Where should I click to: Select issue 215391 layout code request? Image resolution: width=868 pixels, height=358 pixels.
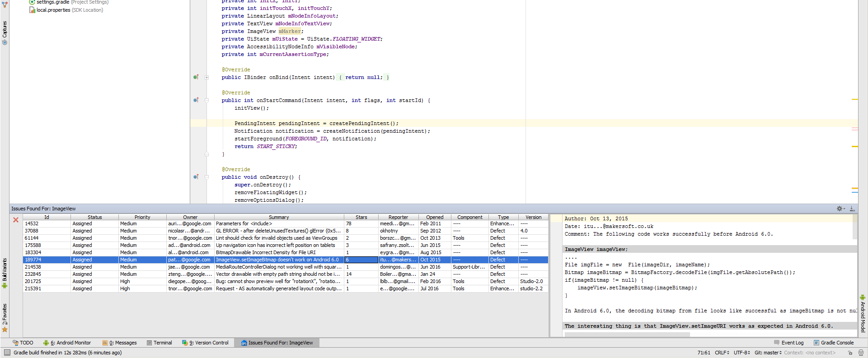286,288
